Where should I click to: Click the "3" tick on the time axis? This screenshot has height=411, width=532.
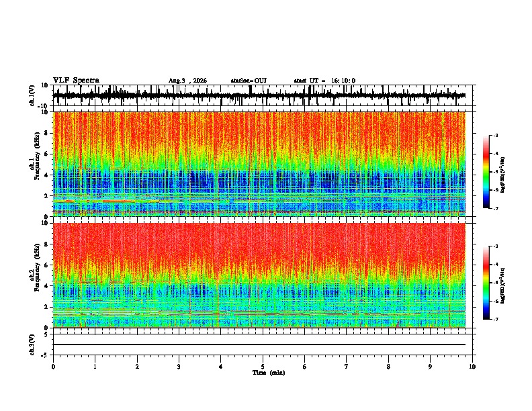tap(179, 367)
